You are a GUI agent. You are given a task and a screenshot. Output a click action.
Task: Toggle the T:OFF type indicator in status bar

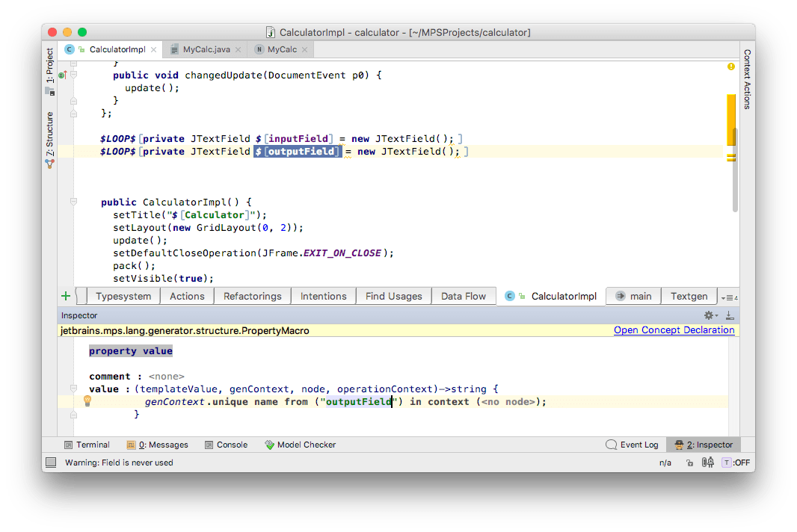click(x=735, y=463)
